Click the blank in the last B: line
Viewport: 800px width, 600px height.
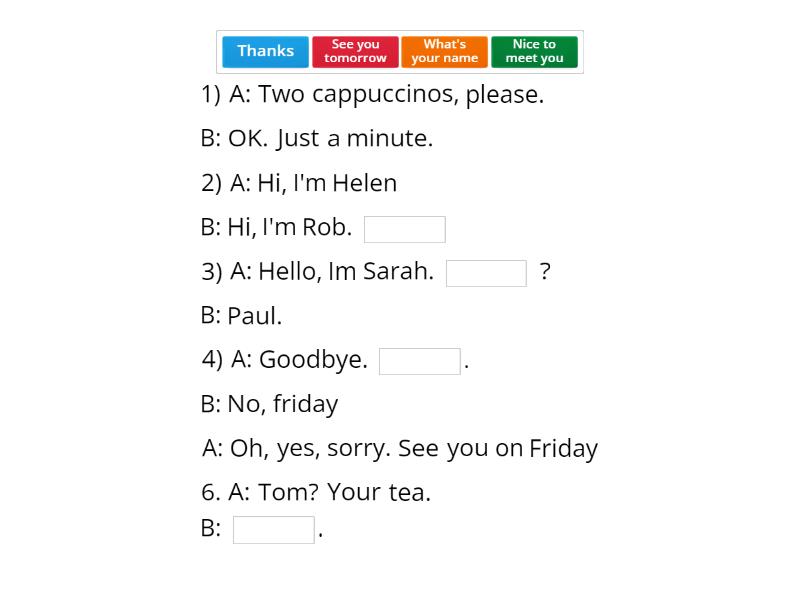[x=273, y=530]
